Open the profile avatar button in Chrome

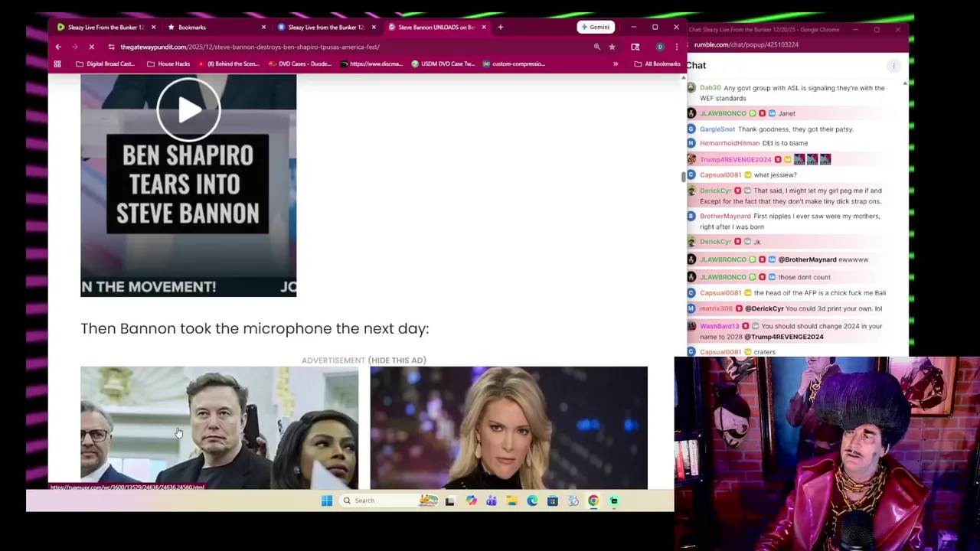[x=660, y=47]
